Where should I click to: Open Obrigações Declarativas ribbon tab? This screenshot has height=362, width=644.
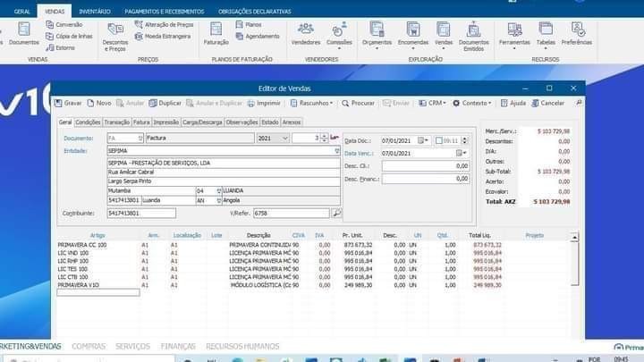[255, 12]
